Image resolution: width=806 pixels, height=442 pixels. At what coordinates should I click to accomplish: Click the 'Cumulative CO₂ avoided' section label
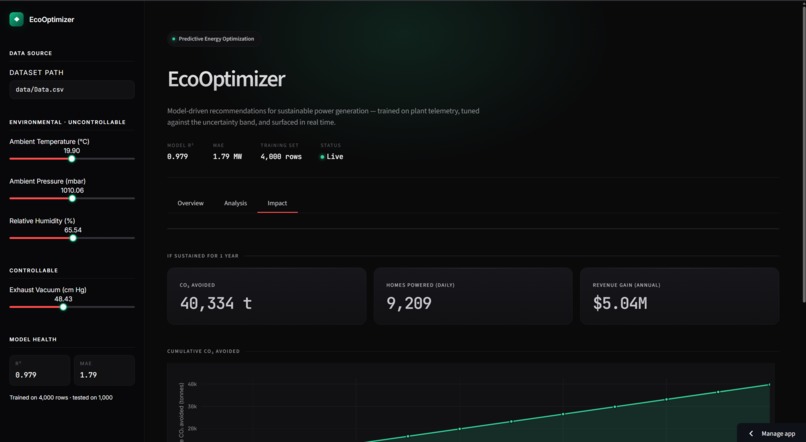pos(203,352)
